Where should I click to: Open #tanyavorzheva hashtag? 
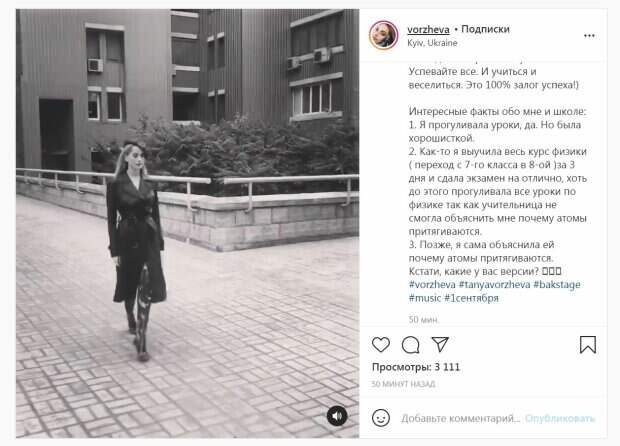[494, 285]
